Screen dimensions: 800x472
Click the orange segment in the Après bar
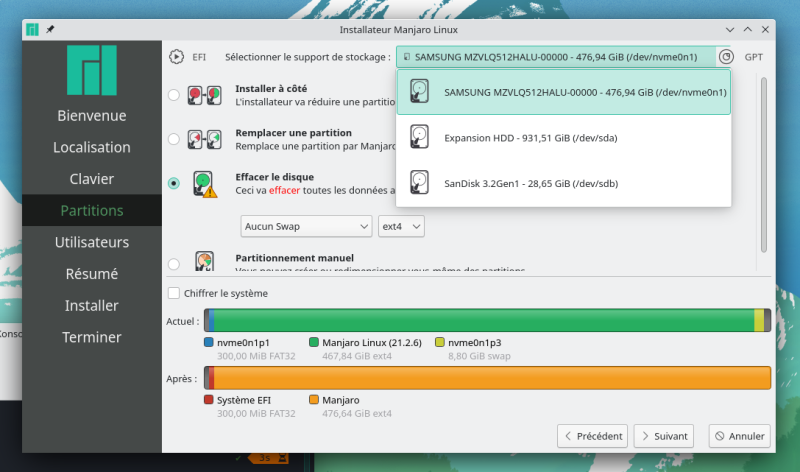pyautogui.click(x=492, y=378)
